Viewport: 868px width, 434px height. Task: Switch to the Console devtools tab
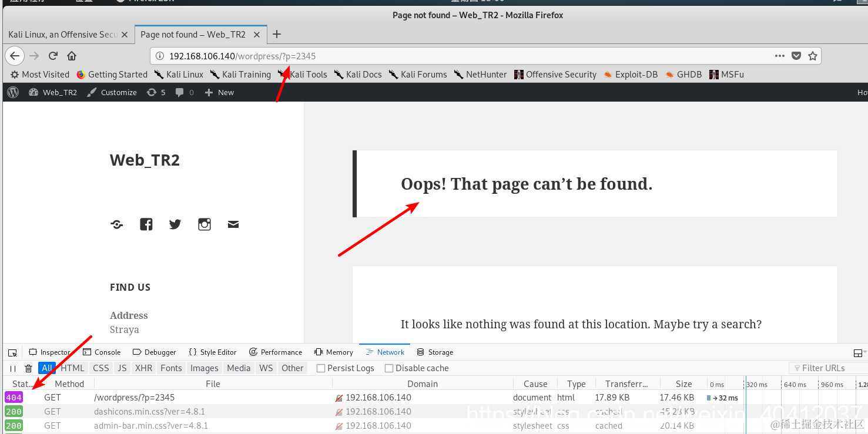(x=102, y=352)
